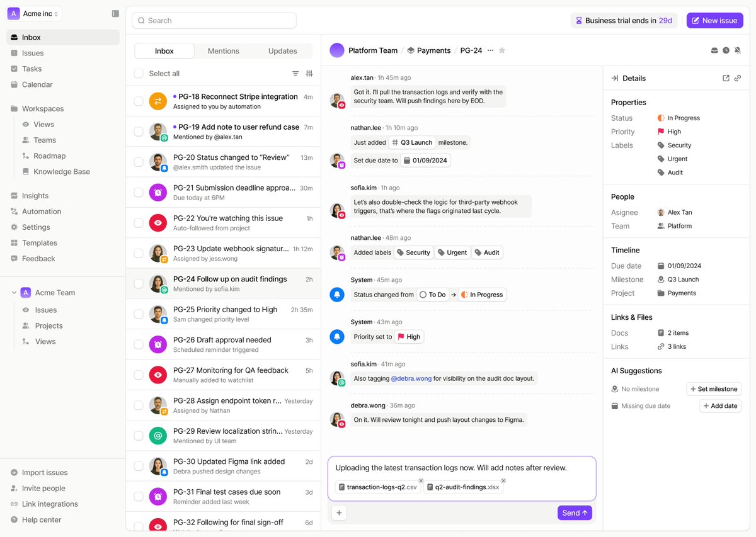Open the more options ellipsis next to PG-24
The image size is (756, 537).
(x=490, y=50)
